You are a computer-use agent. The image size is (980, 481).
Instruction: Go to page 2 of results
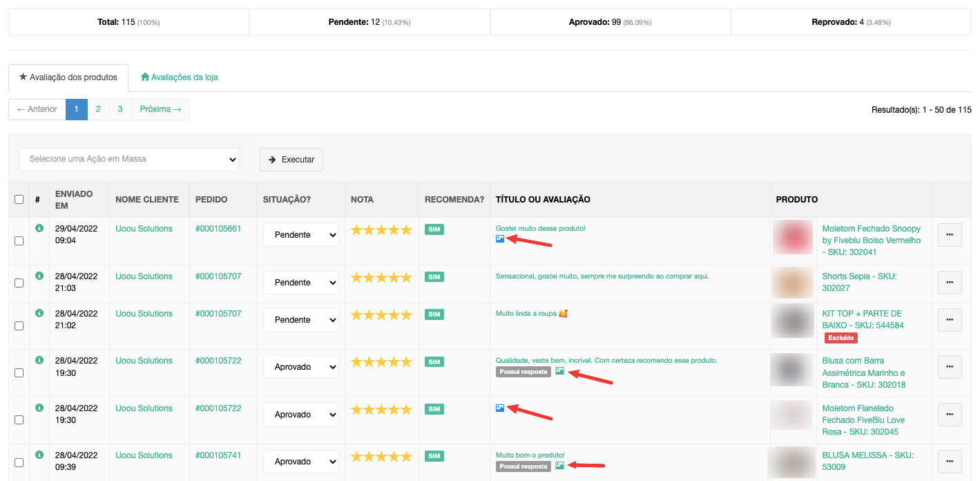99,109
